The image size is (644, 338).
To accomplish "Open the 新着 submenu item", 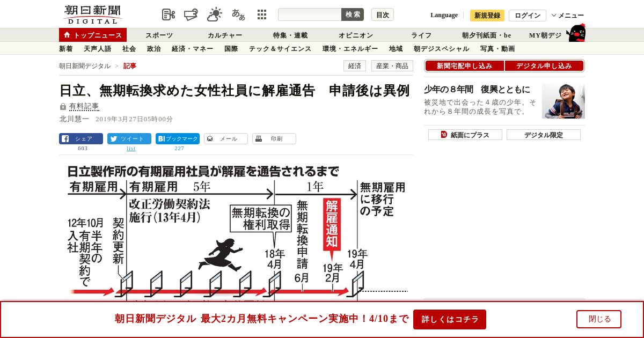I will tap(65, 49).
